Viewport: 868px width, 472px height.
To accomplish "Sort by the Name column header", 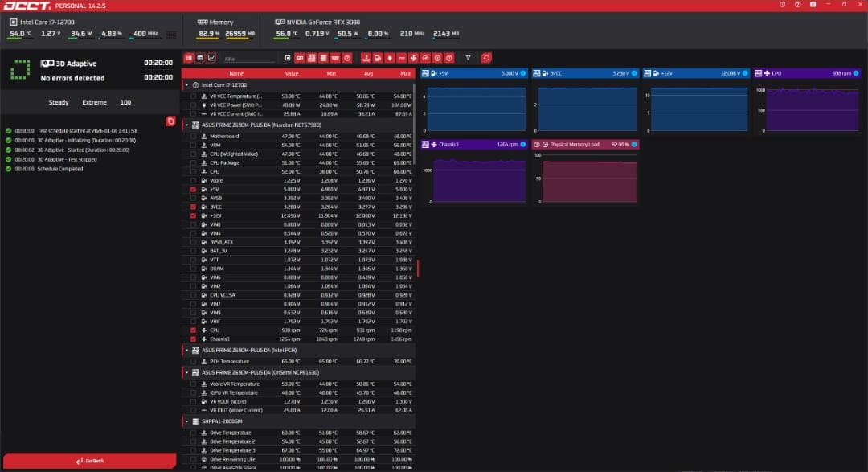I will [236, 73].
